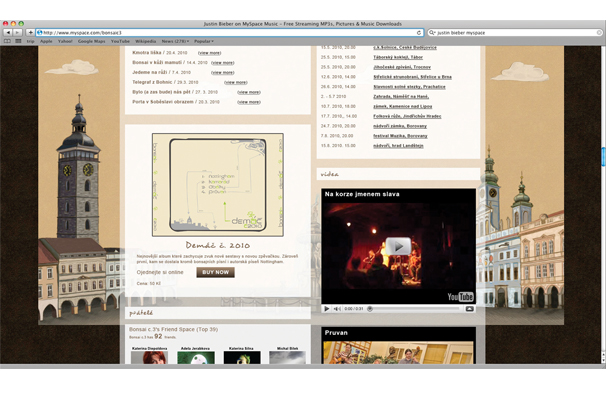Open the YouTube logo on the video
This screenshot has height=406, width=606.
pyautogui.click(x=459, y=296)
